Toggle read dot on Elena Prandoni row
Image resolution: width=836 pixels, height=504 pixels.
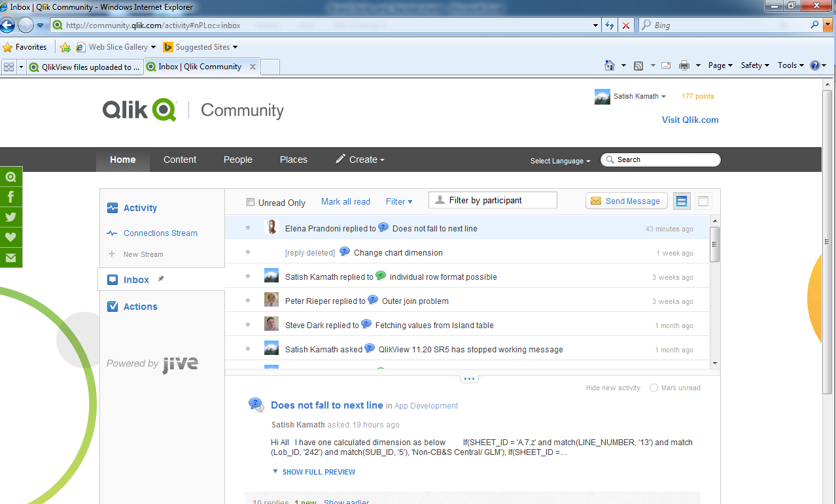[248, 228]
